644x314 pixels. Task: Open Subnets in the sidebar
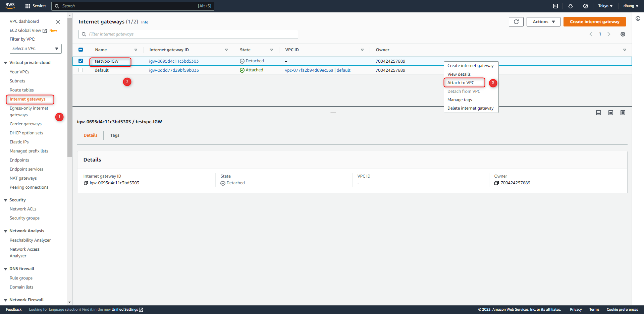(x=17, y=81)
